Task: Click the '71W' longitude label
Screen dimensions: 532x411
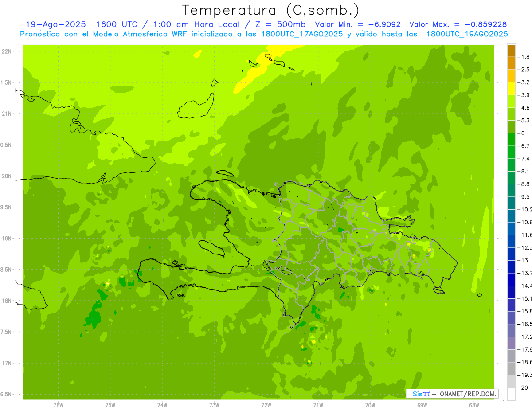Action: [318, 405]
